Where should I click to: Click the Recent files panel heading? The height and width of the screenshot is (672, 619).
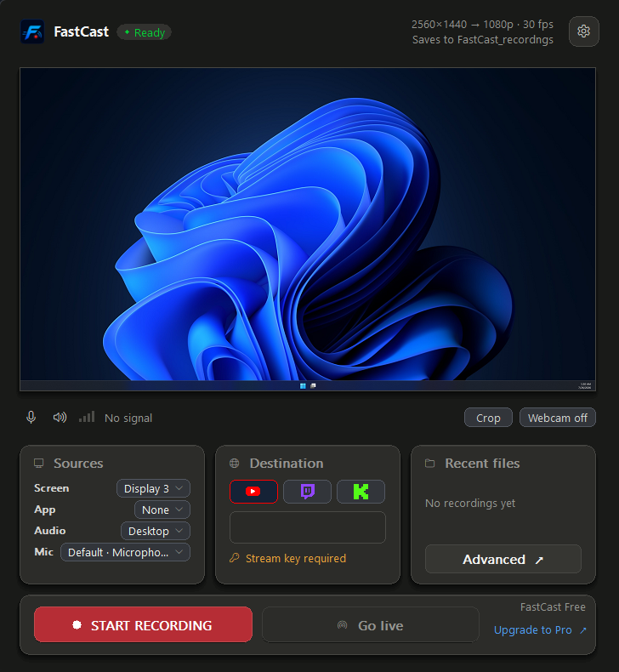482,464
